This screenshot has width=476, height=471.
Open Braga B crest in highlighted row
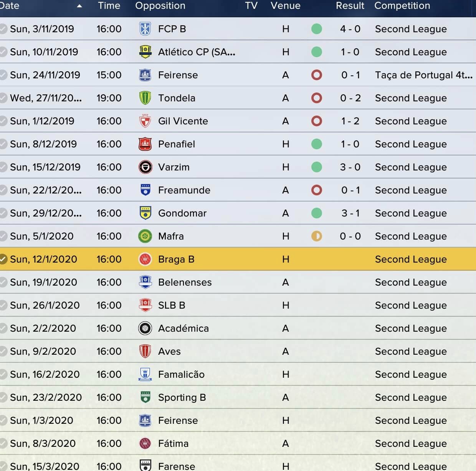click(145, 259)
